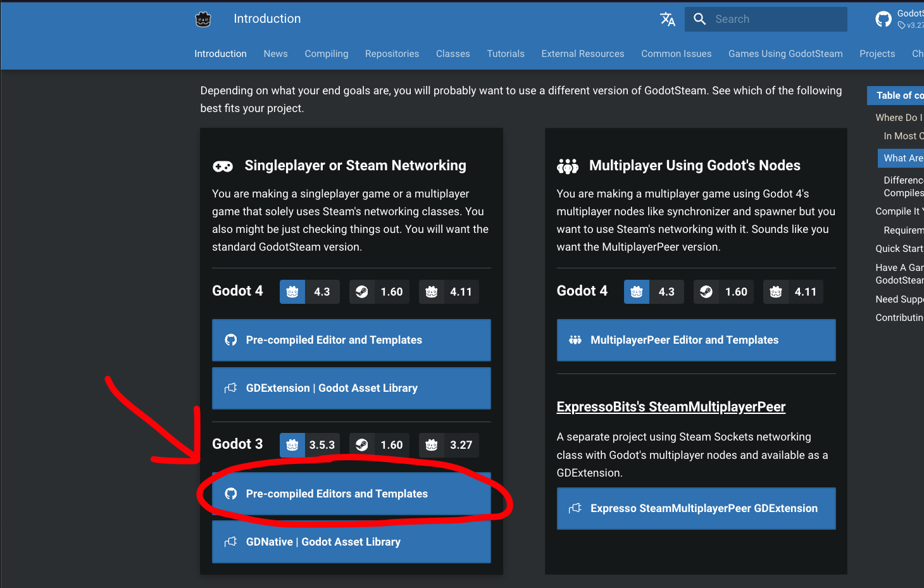Click the GodotSteam 4.11 badge in Singleplayer card
The image size is (924, 588).
tap(449, 292)
